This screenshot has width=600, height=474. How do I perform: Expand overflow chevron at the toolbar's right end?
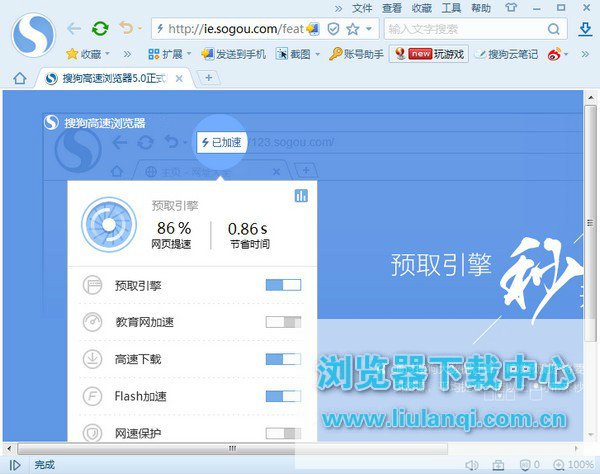coord(585,54)
